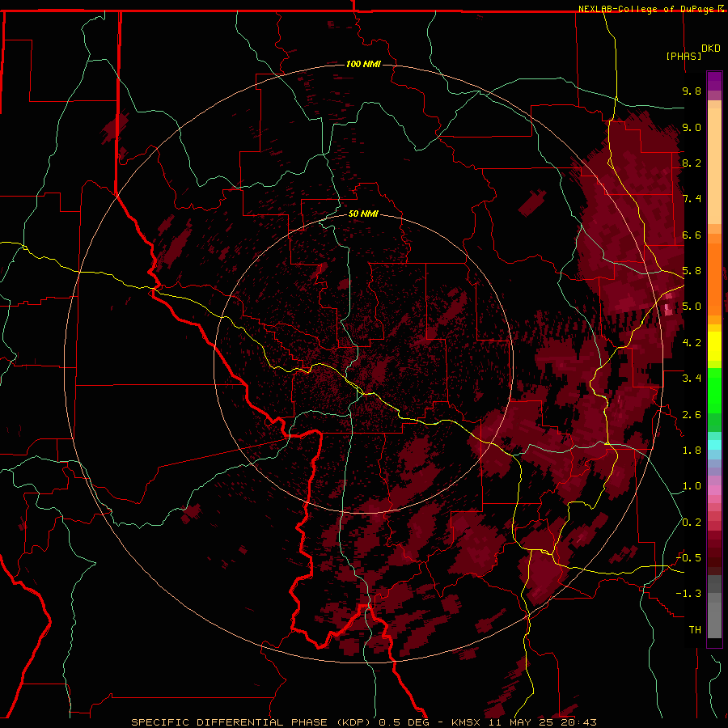Select the 6.6 value on the scale
728x728 pixels.
click(692, 235)
